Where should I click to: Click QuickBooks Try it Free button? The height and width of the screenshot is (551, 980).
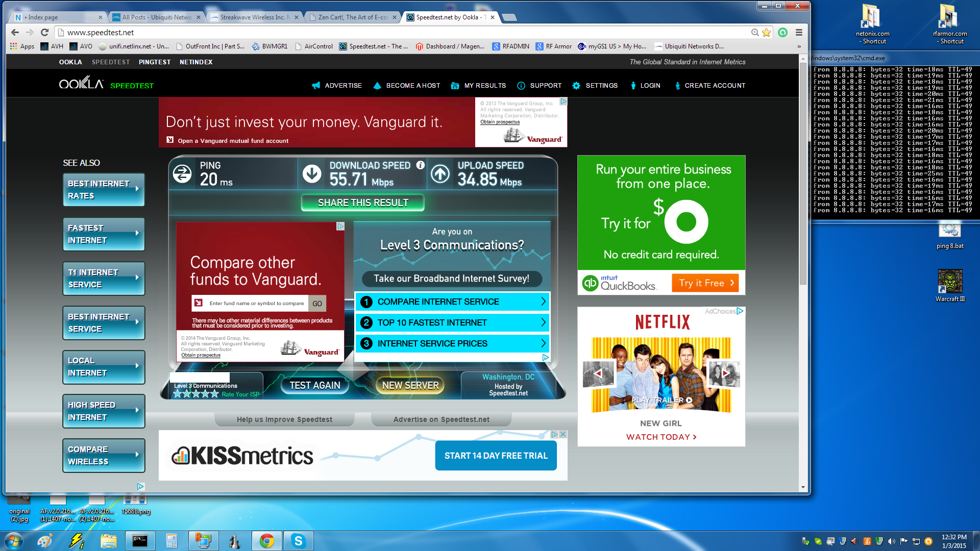tap(705, 283)
